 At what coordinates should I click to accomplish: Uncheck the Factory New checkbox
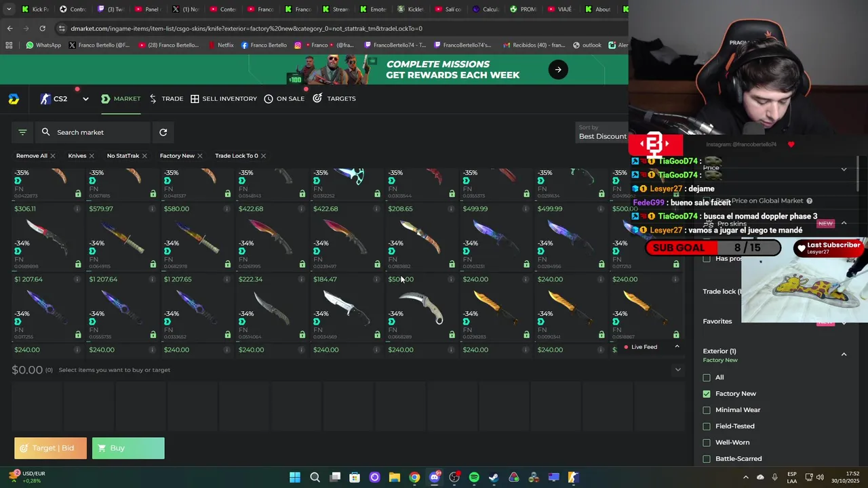pyautogui.click(x=707, y=394)
